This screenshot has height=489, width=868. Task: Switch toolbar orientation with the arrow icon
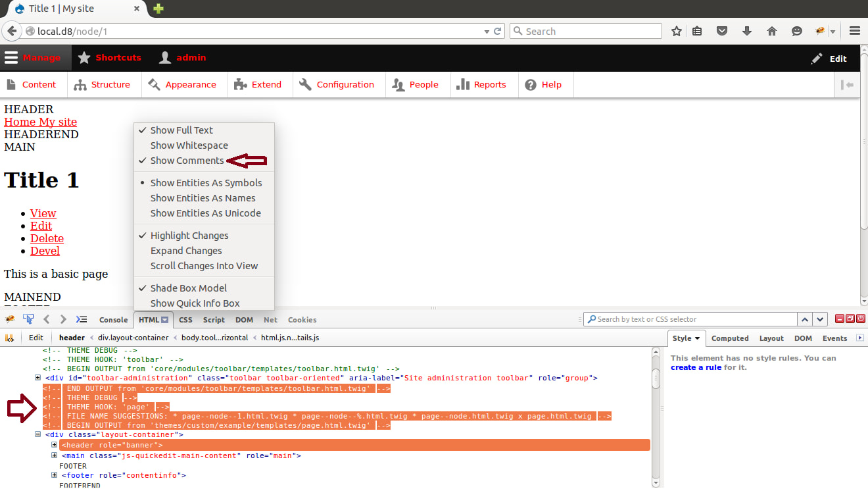click(x=848, y=84)
